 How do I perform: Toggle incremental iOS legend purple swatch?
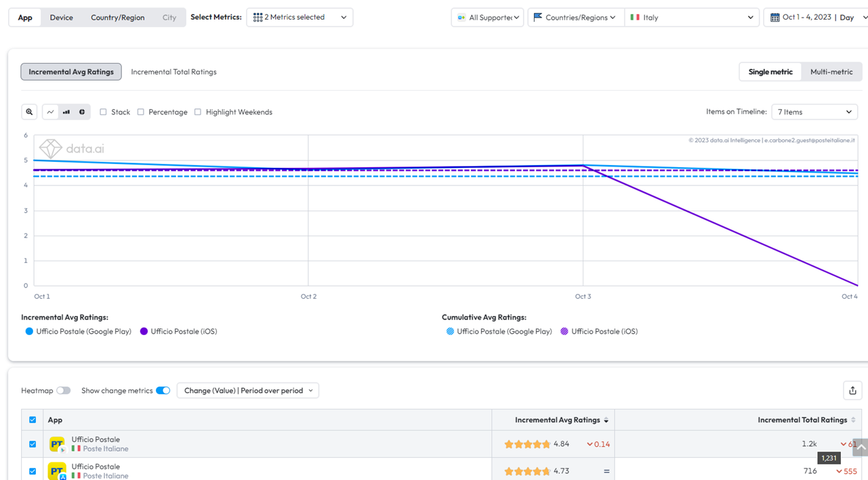(144, 332)
